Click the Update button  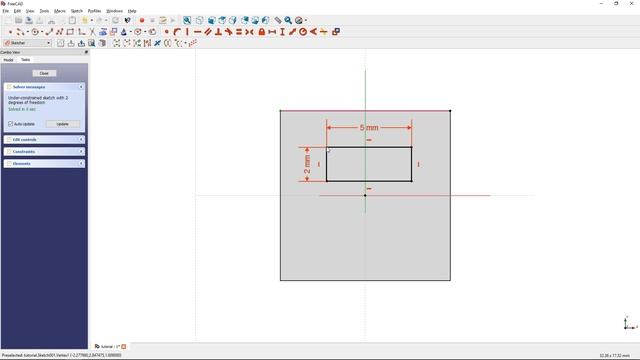(x=62, y=124)
